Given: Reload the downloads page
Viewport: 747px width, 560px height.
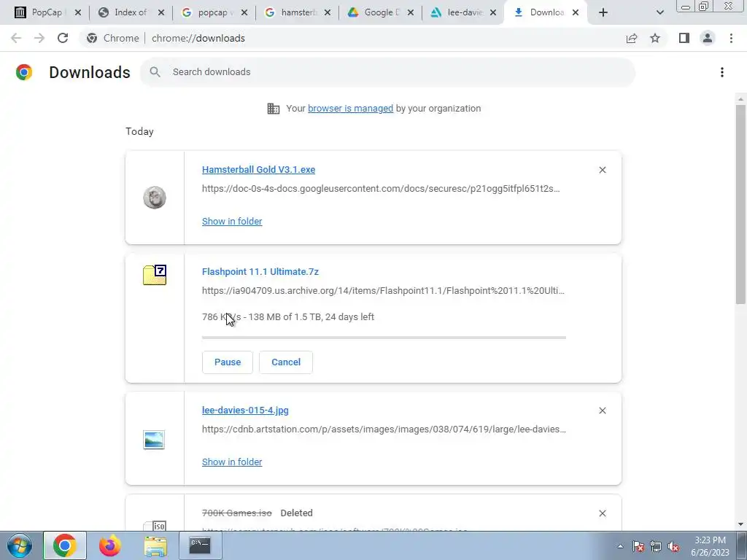Looking at the screenshot, I should click(x=63, y=38).
